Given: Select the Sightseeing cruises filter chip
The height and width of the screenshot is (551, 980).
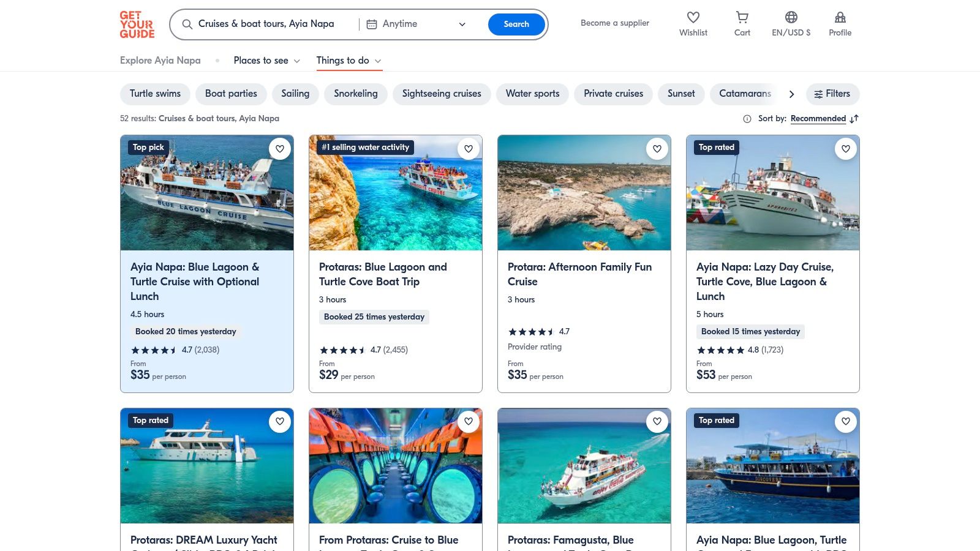Looking at the screenshot, I should (x=442, y=94).
